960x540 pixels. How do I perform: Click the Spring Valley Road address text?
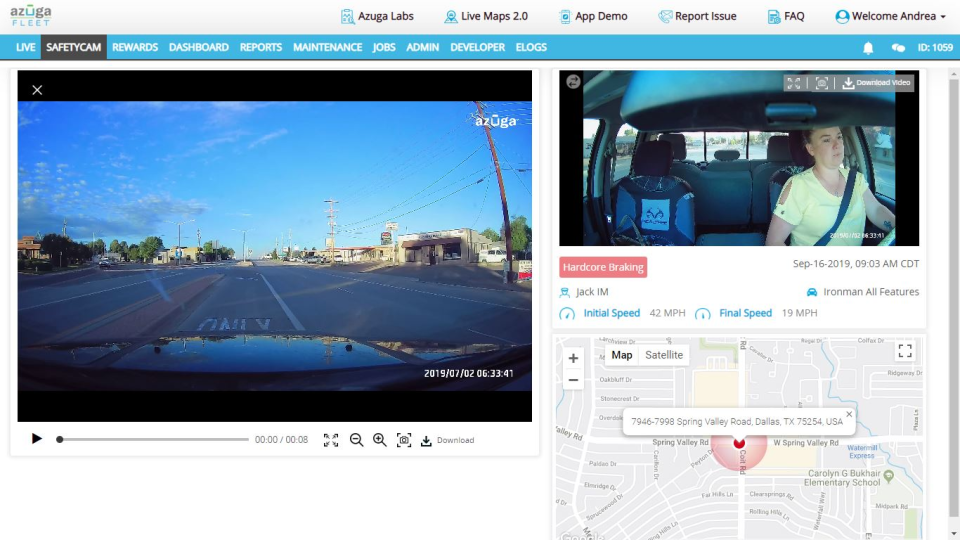click(737, 422)
